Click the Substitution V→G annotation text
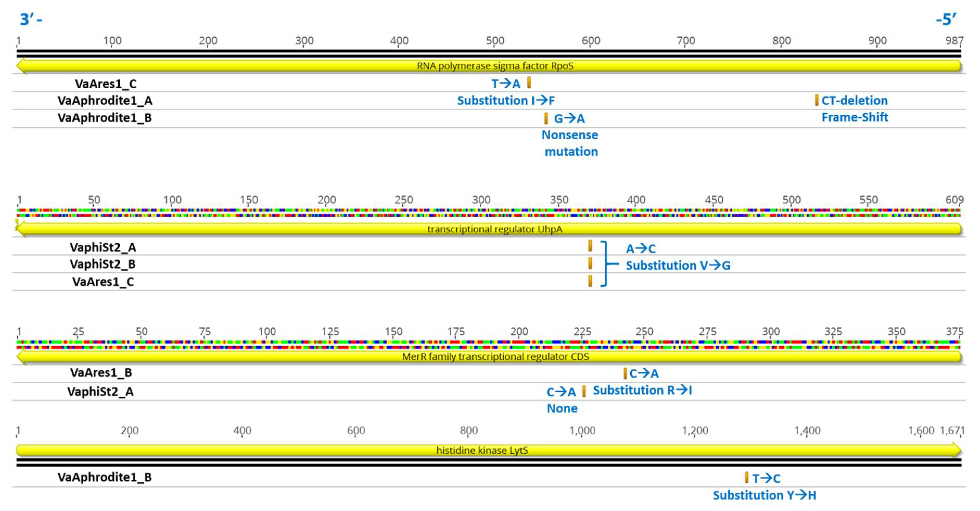This screenshot has height=511, width=980. [678, 265]
